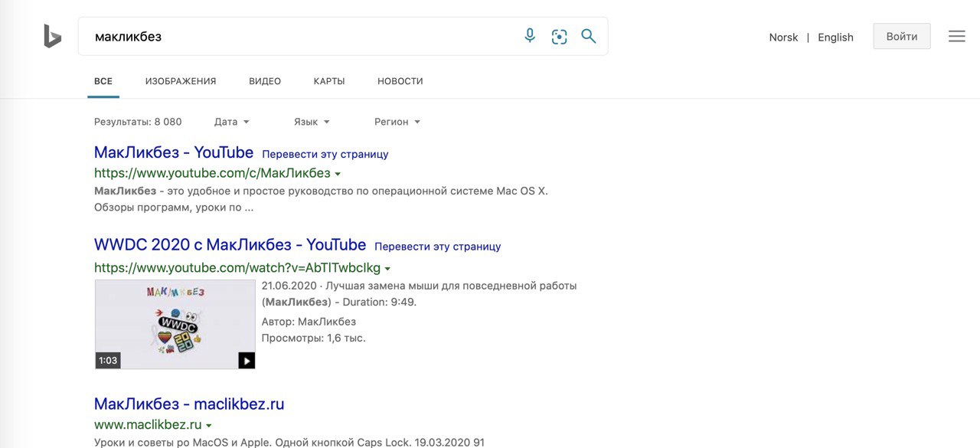Switch to the ВСЕ tab

coord(103,81)
